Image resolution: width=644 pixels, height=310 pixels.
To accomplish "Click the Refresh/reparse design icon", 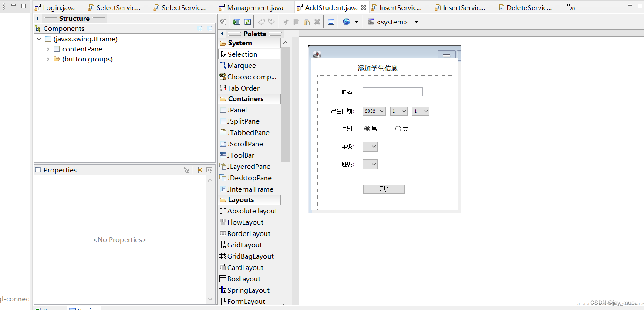I will [x=247, y=22].
